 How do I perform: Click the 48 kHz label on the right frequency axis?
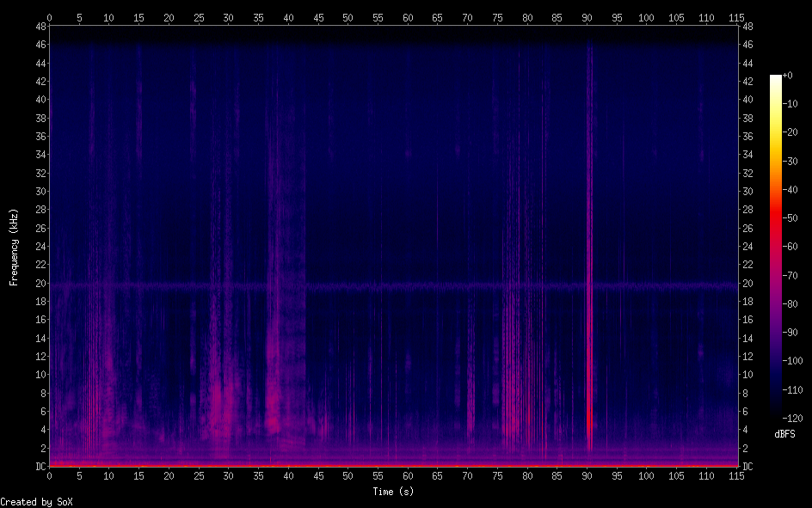click(747, 26)
